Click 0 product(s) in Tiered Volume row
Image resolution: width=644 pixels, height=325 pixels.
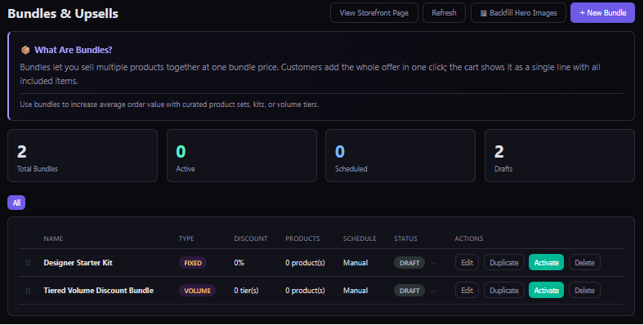click(305, 291)
